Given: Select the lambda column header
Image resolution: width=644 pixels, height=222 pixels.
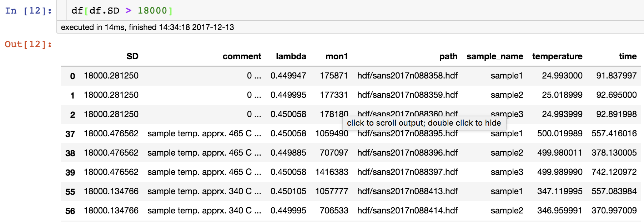Looking at the screenshot, I should point(291,56).
